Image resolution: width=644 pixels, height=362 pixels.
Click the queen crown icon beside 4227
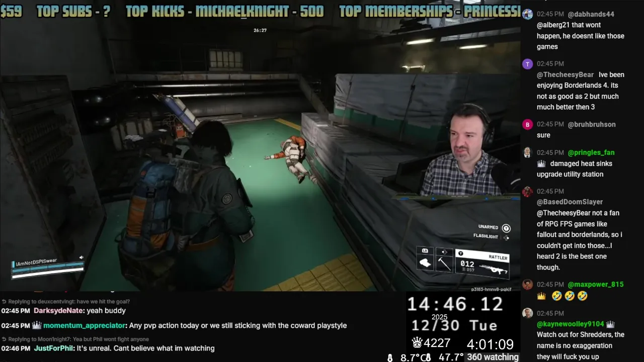click(x=417, y=343)
